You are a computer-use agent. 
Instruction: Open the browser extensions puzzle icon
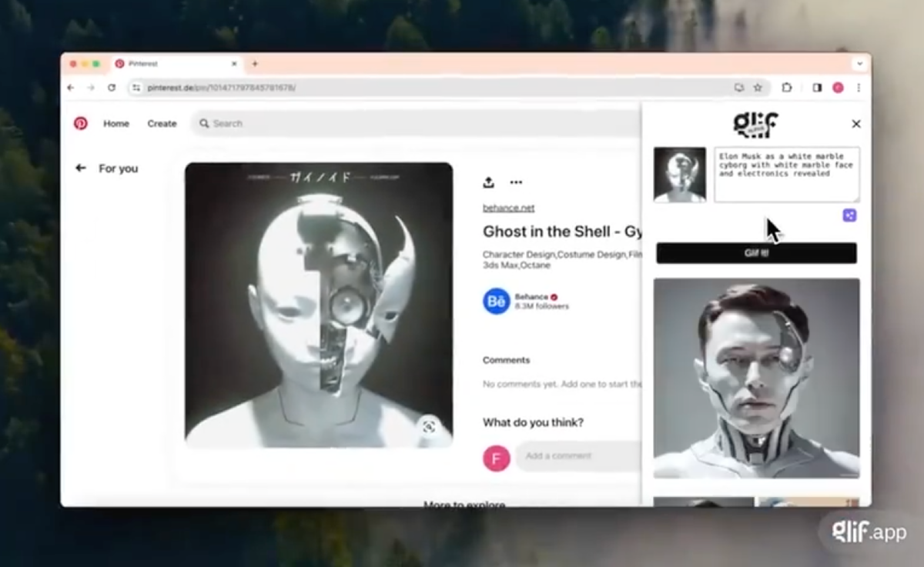pos(787,88)
